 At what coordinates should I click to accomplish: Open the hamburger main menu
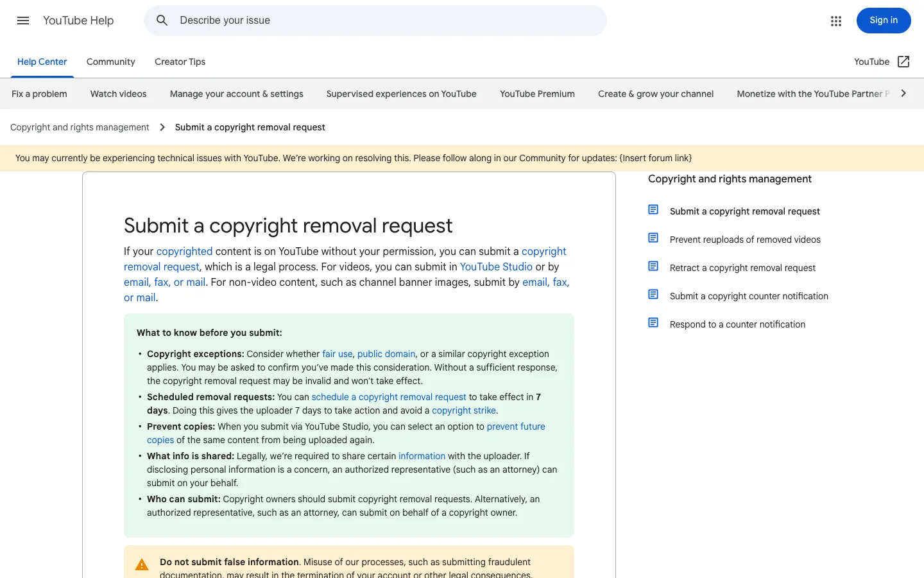(x=23, y=21)
